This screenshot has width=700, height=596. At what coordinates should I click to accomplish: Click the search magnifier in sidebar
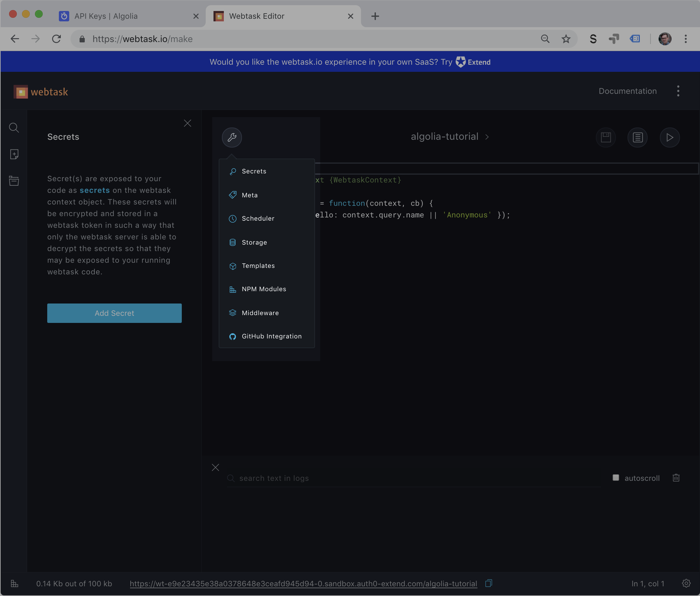(14, 128)
